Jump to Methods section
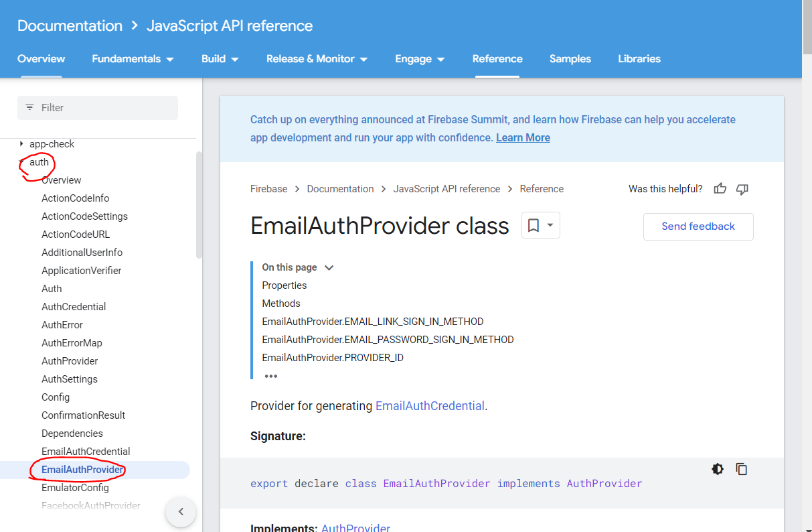Viewport: 812px width, 532px height. (280, 304)
